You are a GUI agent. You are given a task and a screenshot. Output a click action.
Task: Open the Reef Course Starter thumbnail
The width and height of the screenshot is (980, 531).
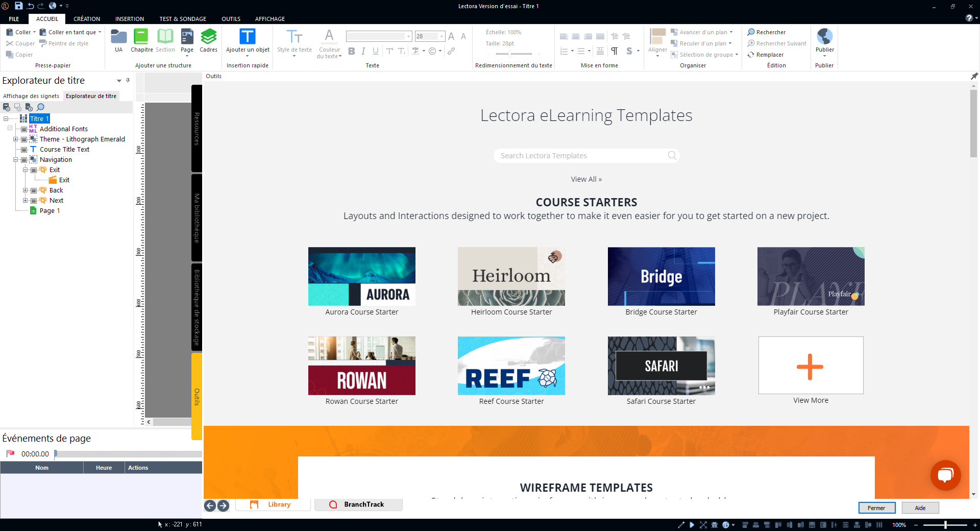click(x=511, y=366)
